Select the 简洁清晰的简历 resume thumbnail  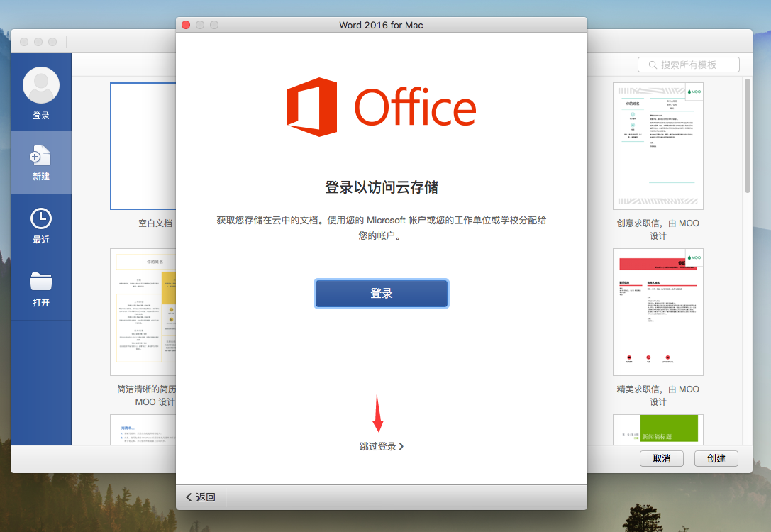pos(143,312)
